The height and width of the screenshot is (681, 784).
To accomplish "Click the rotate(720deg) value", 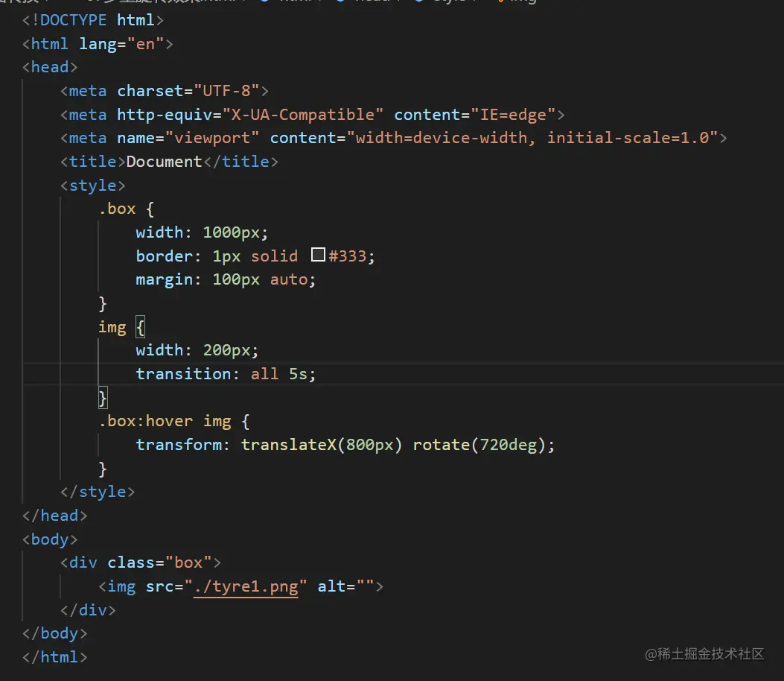I will tap(479, 445).
